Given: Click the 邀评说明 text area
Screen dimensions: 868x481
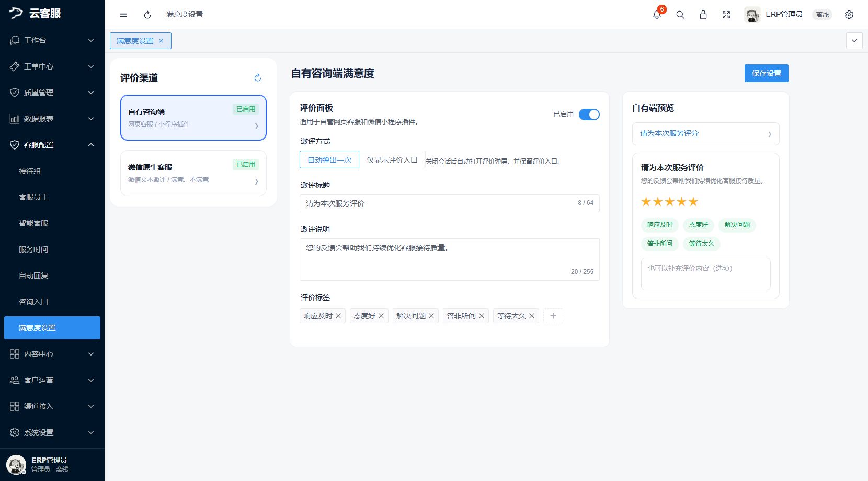Looking at the screenshot, I should pyautogui.click(x=450, y=260).
